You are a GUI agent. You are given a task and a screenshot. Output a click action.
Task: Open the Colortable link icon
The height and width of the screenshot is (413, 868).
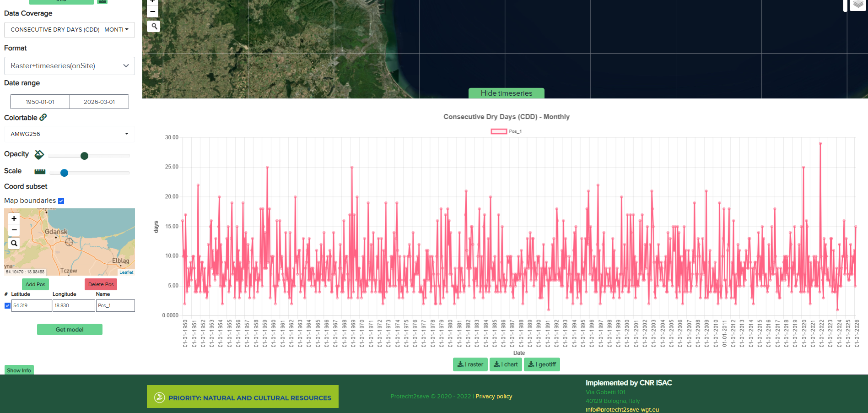(43, 117)
